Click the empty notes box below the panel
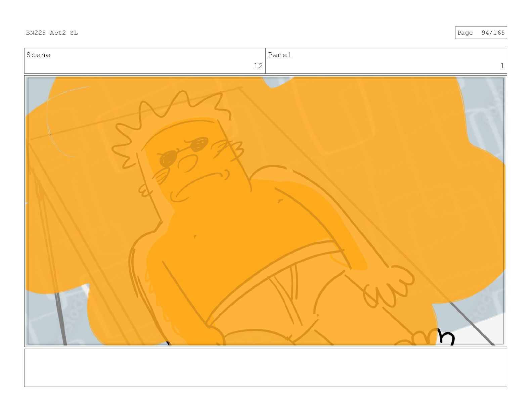 pyautogui.click(x=265, y=368)
